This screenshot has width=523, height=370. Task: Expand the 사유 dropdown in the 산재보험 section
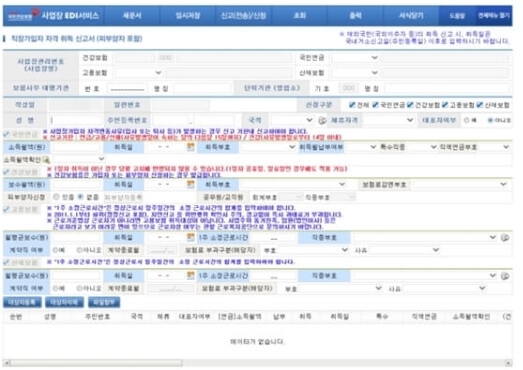tap(445, 288)
